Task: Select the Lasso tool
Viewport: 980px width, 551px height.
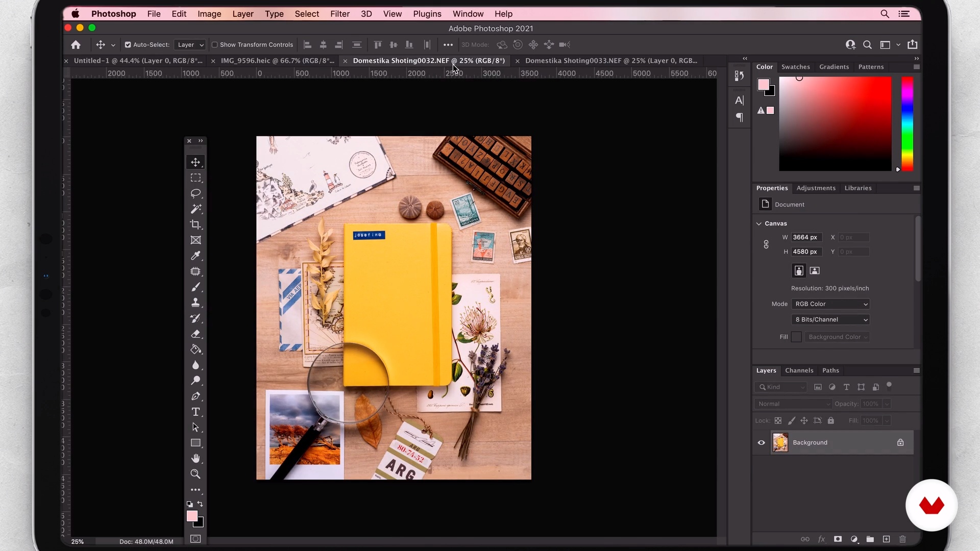Action: (195, 193)
